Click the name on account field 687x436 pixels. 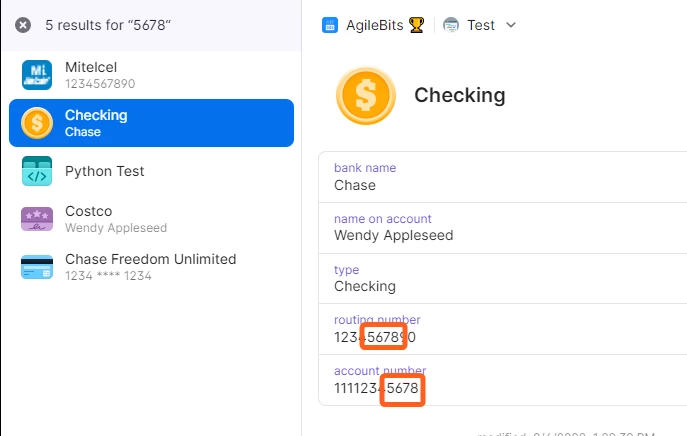pos(503,228)
